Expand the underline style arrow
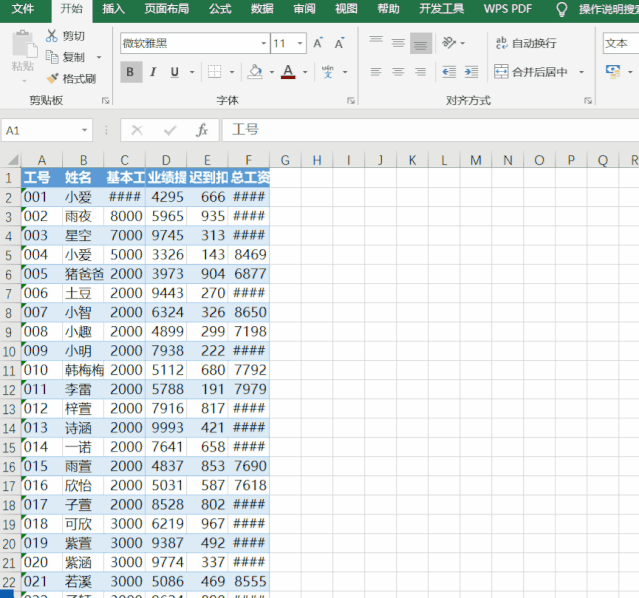The width and height of the screenshot is (639, 598). [x=192, y=72]
